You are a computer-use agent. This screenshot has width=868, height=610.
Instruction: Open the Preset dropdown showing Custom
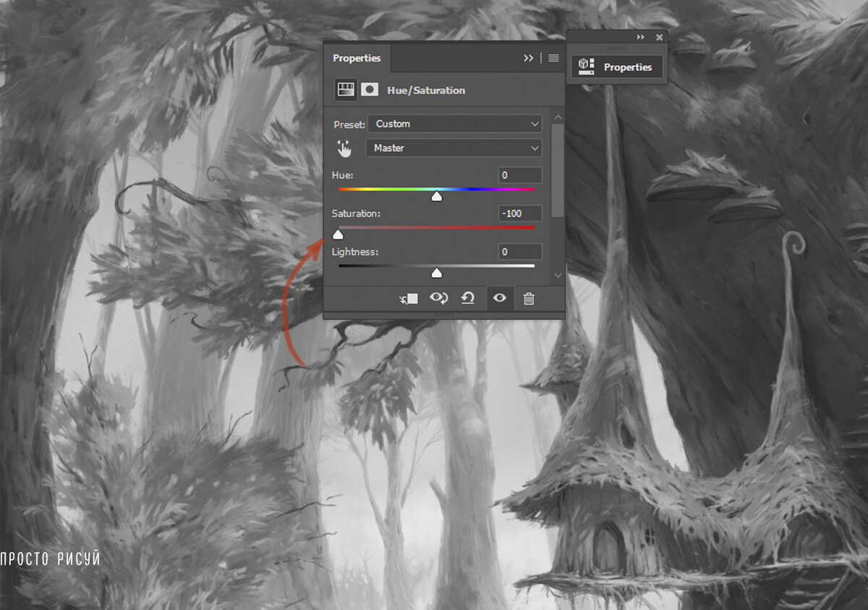454,124
